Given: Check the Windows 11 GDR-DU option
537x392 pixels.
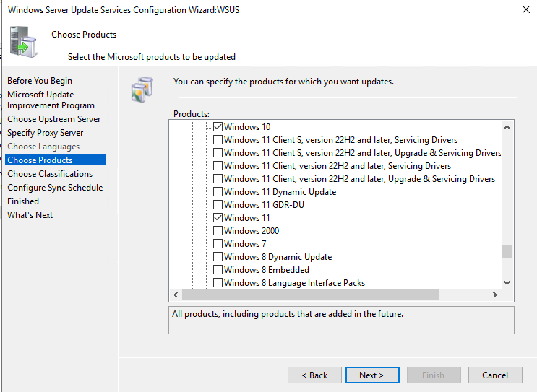Looking at the screenshot, I should pyautogui.click(x=218, y=205).
